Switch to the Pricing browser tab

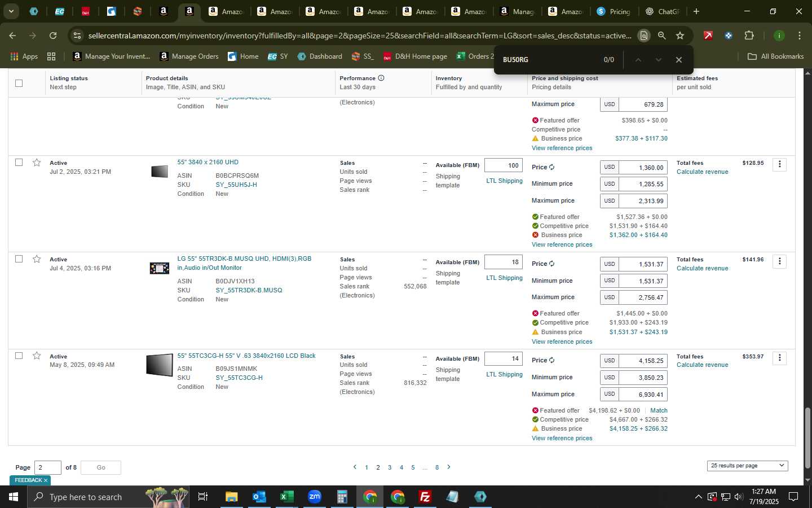pyautogui.click(x=614, y=11)
